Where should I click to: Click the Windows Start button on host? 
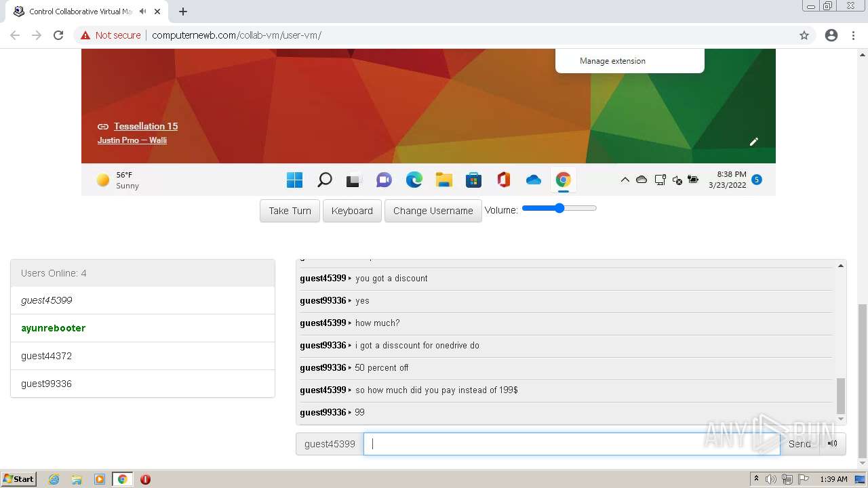[x=18, y=479]
